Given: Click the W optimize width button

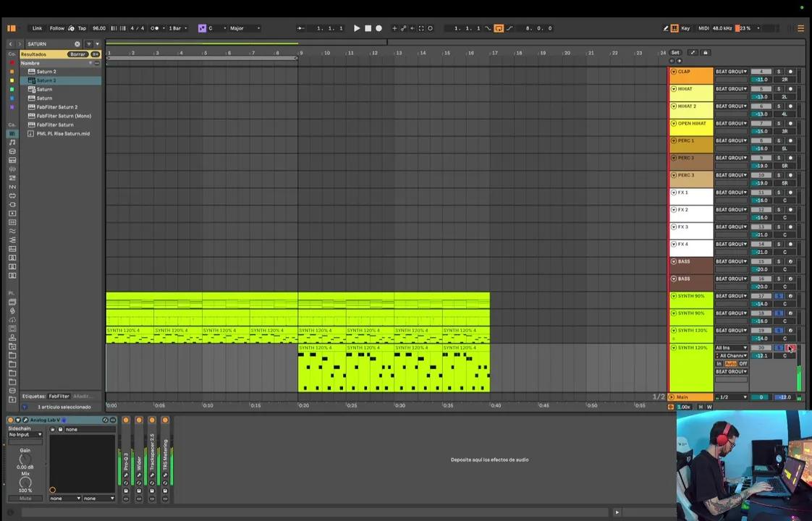Looking at the screenshot, I should click(x=709, y=407).
